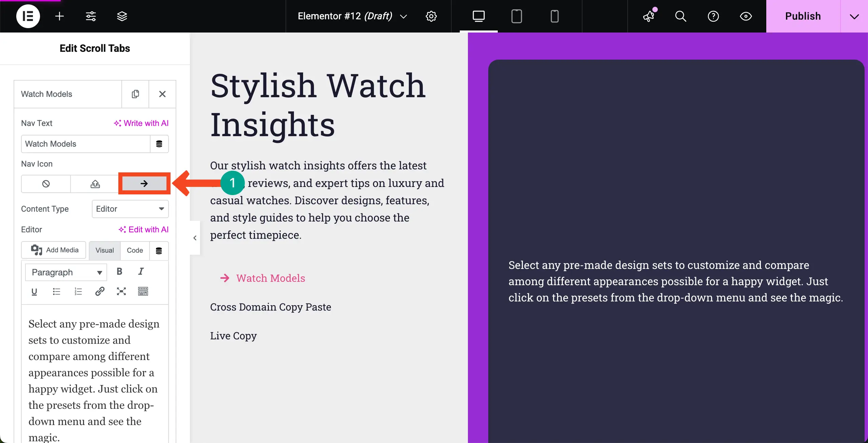The width and height of the screenshot is (868, 443).
Task: Toggle italic formatting
Action: click(141, 271)
